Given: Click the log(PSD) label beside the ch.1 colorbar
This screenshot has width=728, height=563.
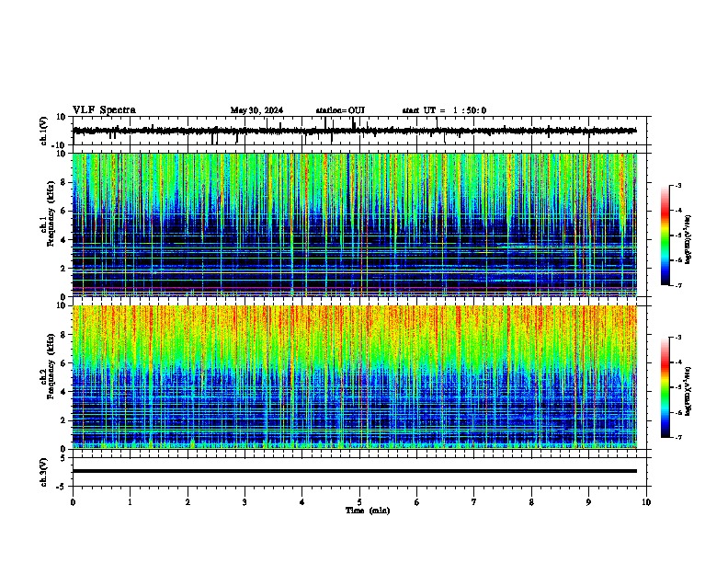Looking at the screenshot, I should click(688, 239).
